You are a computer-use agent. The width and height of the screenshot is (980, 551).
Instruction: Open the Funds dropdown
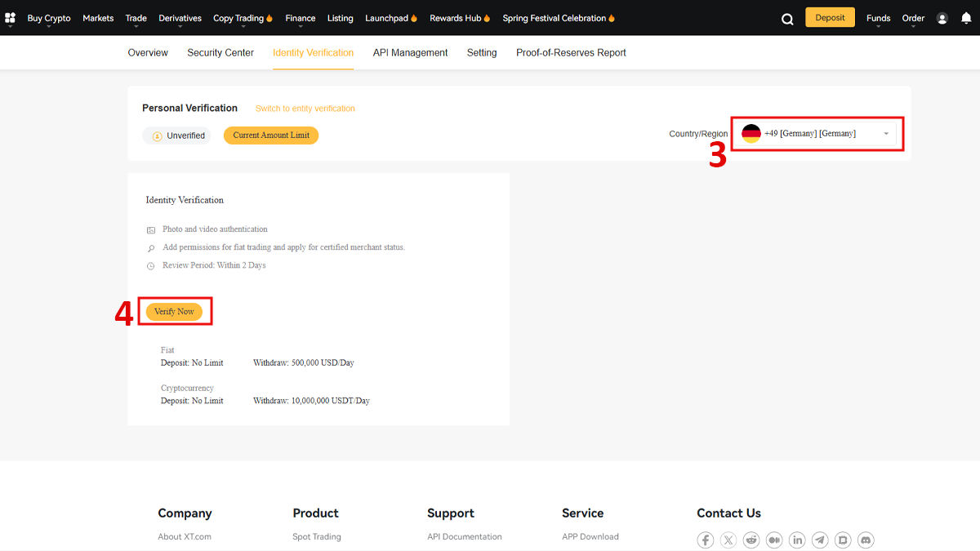tap(879, 19)
